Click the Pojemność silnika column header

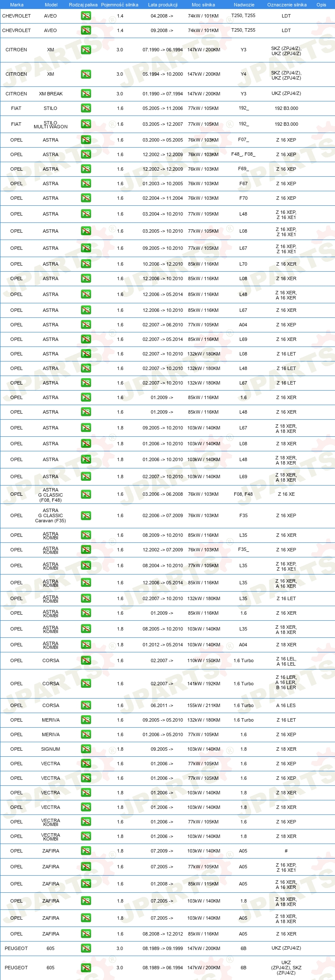point(120,5)
